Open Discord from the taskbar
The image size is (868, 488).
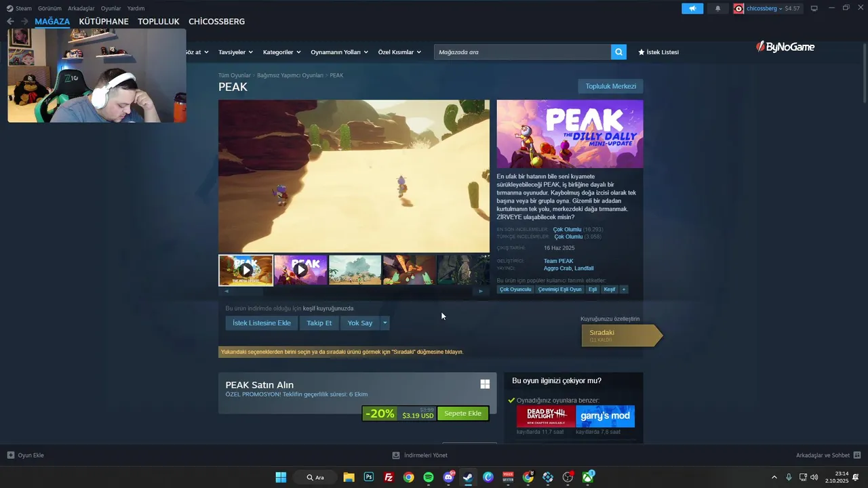pos(448,477)
